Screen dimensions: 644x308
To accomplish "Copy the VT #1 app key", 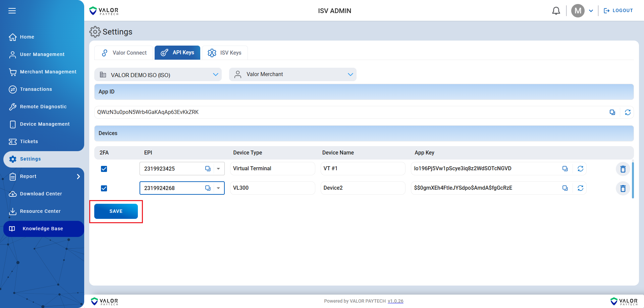I will click(x=565, y=169).
